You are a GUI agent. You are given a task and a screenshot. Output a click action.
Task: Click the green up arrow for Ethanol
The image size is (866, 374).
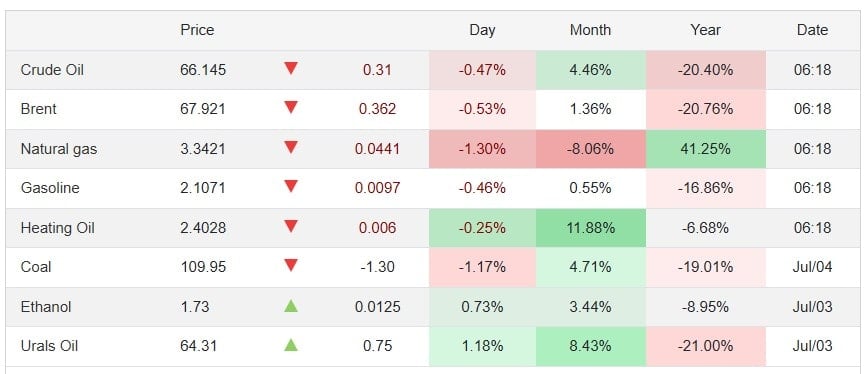[291, 305]
